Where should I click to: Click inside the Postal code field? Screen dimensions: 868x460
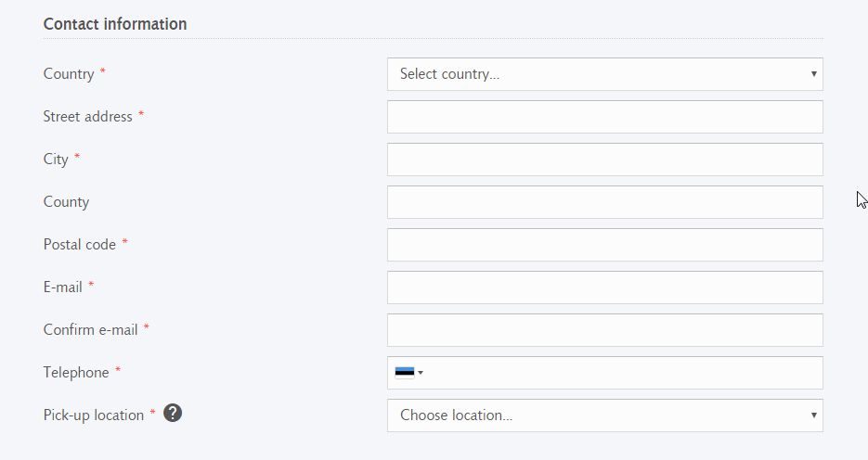coord(605,245)
